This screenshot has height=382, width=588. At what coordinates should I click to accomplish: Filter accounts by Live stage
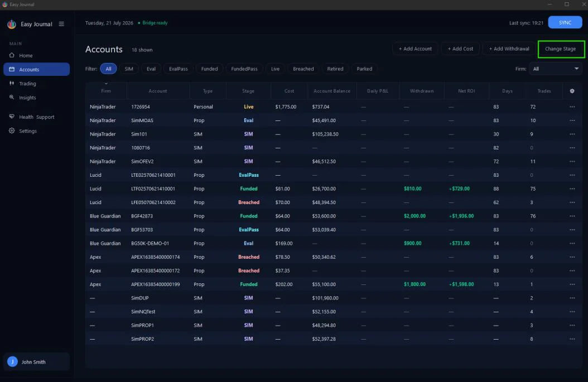(275, 69)
